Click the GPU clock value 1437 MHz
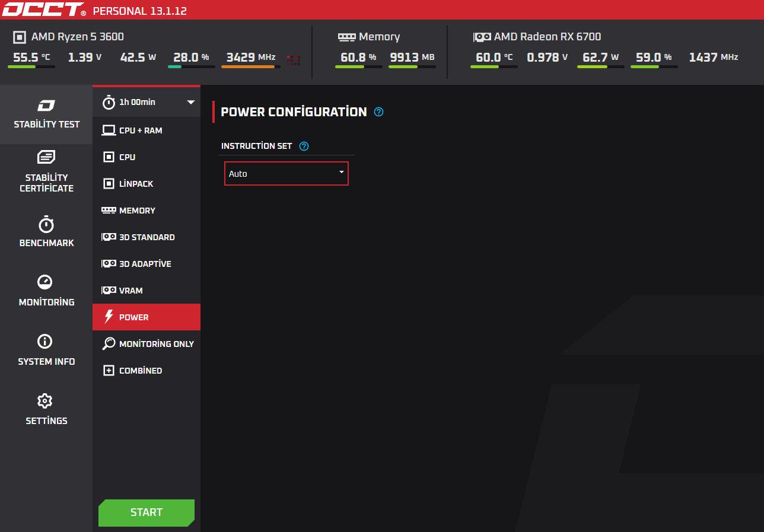 pos(714,58)
